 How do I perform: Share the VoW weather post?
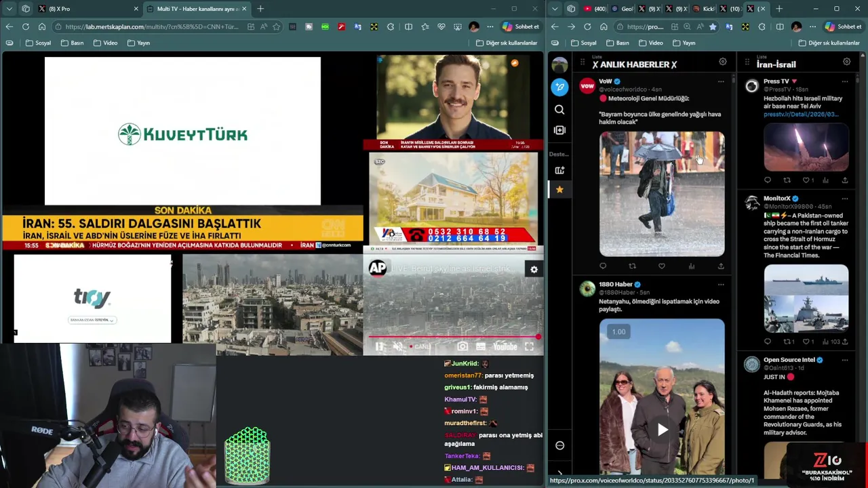click(721, 266)
